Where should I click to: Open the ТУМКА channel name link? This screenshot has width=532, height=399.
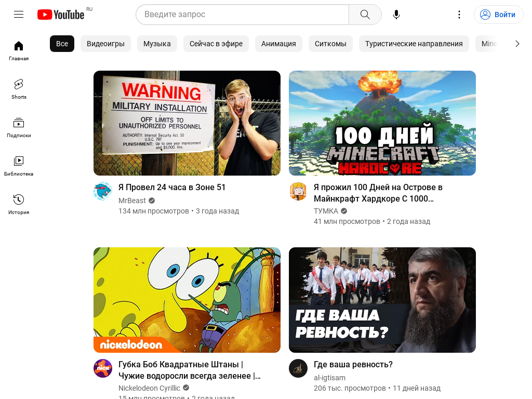pos(326,211)
